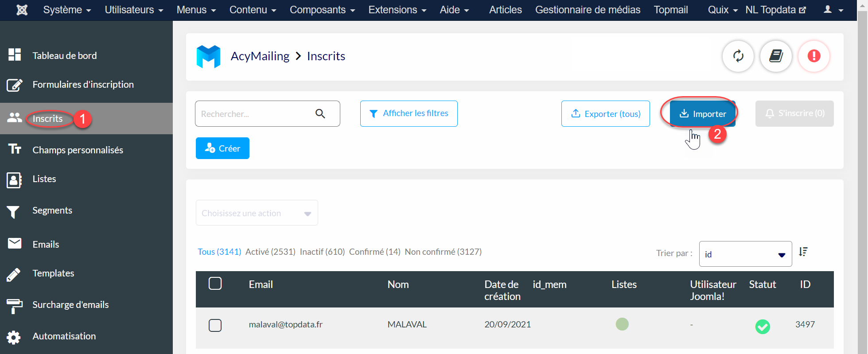Check the select-all checkbox in table header
Image resolution: width=868 pixels, height=354 pixels.
coord(215,284)
